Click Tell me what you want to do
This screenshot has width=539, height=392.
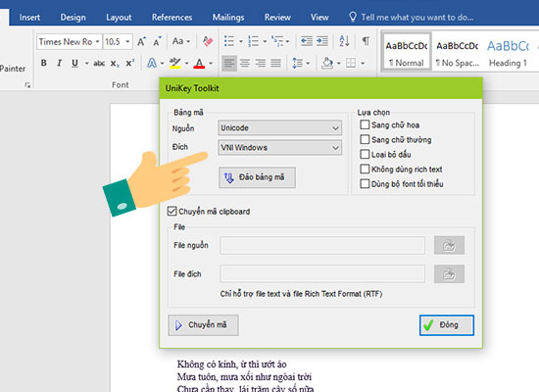coord(412,18)
